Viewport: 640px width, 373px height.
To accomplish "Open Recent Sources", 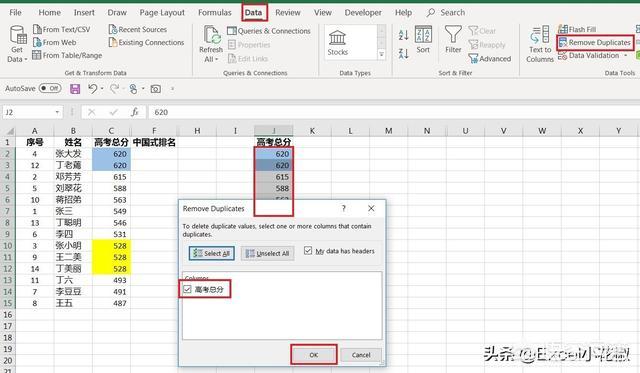I will pos(138,29).
